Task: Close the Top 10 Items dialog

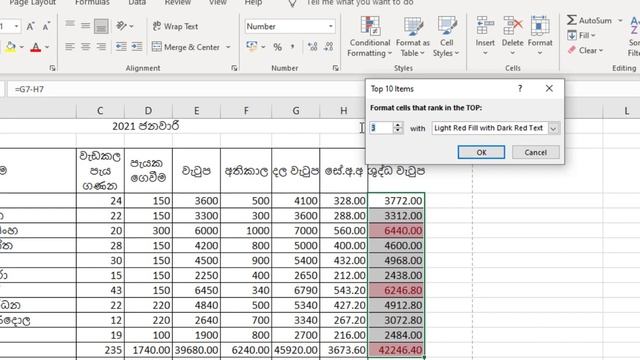Action: tap(549, 89)
